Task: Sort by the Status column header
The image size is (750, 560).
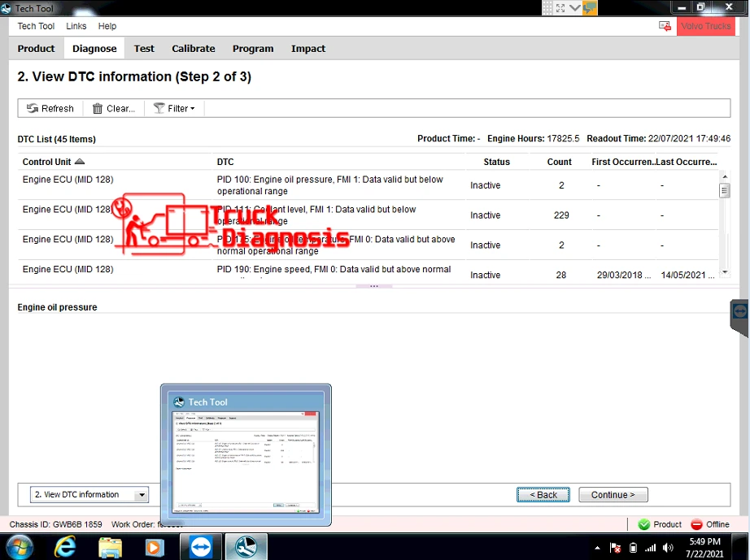Action: point(496,162)
